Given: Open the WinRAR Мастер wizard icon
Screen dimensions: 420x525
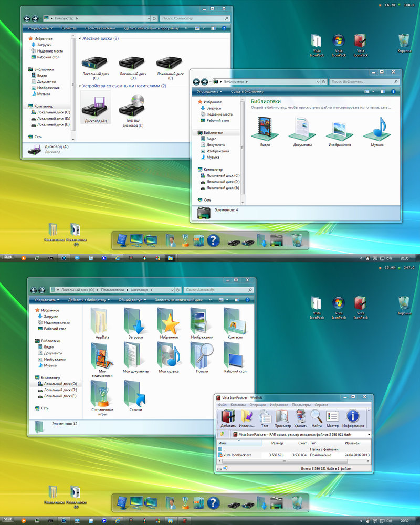Looking at the screenshot, I should (332, 417).
